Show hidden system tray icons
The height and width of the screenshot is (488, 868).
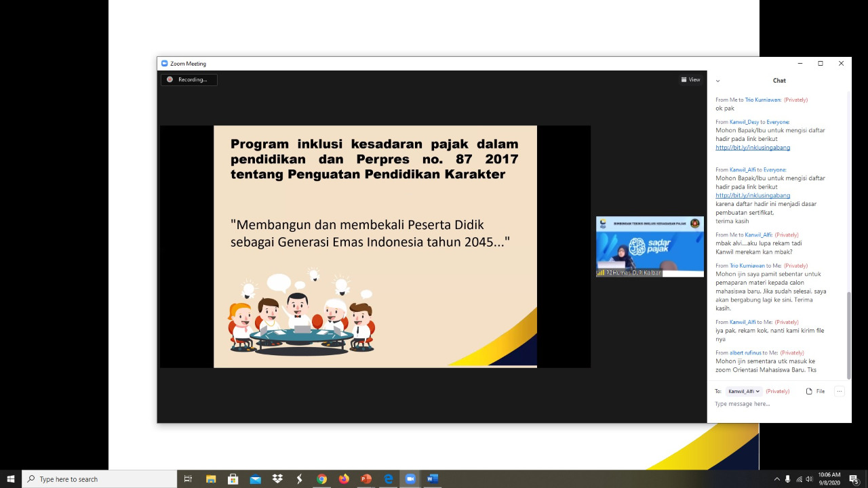(x=776, y=479)
